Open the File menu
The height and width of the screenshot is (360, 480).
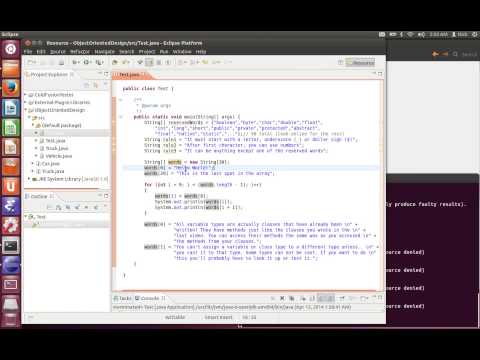28,52
